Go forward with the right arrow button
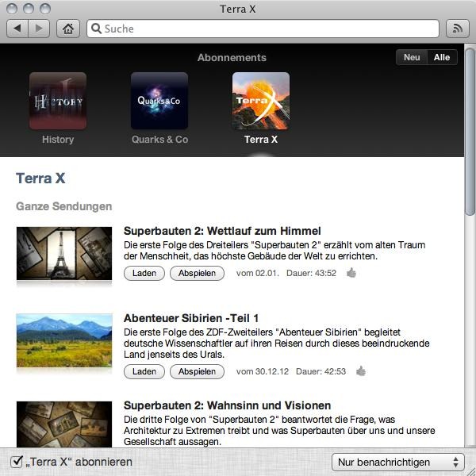 [x=39, y=29]
